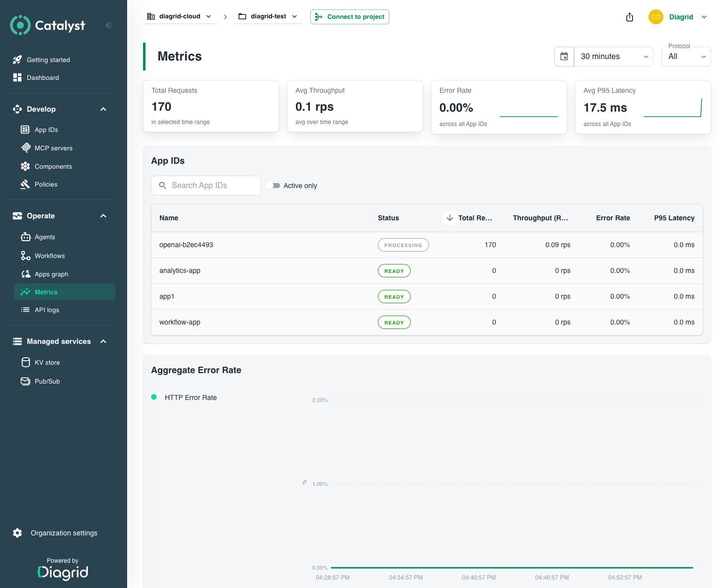
Task: Click the Apps graph icon
Action: point(26,274)
